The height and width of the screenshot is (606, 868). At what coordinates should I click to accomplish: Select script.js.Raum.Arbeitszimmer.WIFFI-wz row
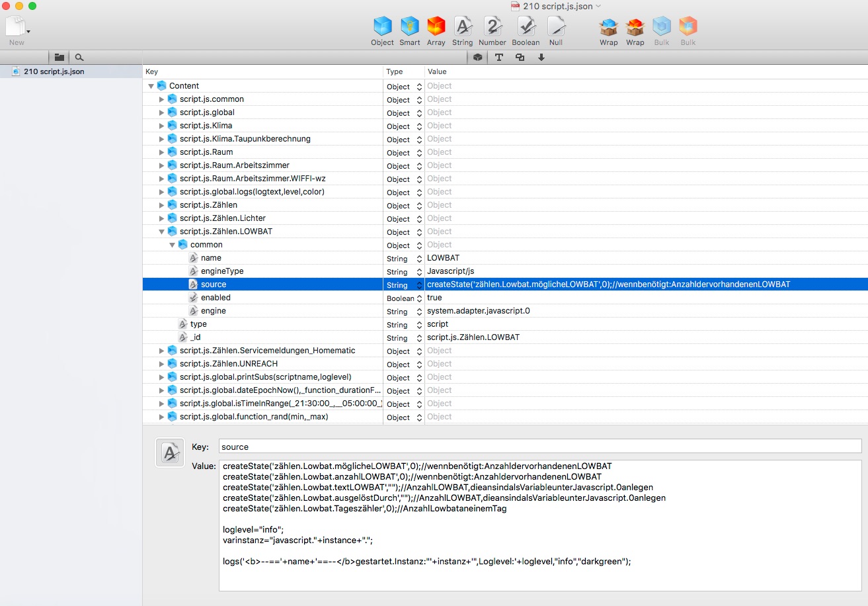click(x=505, y=179)
